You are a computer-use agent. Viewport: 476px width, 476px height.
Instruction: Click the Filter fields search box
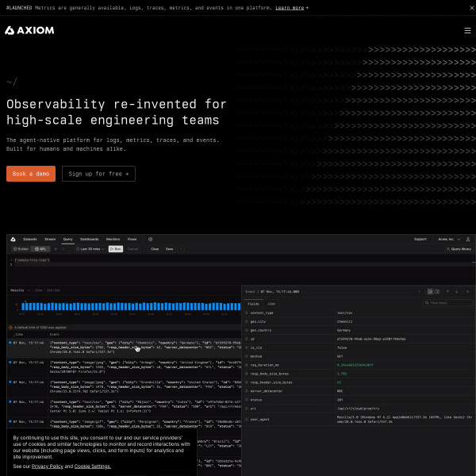coord(448,303)
